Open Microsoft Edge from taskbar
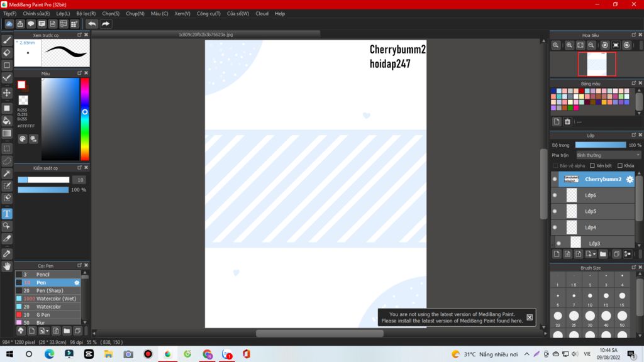 pos(49,354)
